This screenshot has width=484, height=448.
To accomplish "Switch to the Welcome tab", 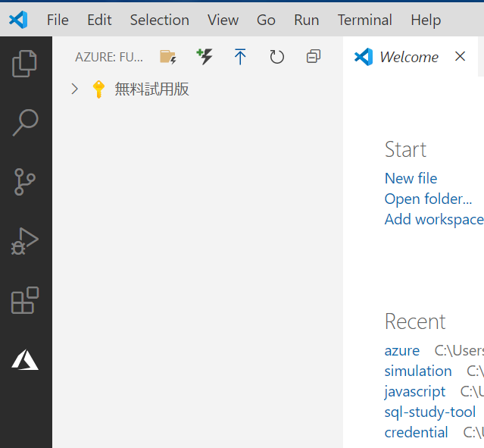I will coord(409,57).
